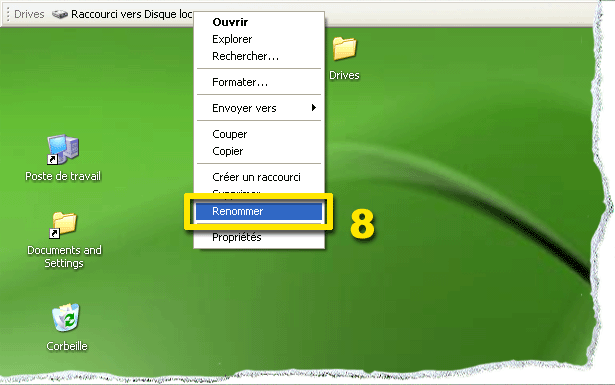Screen dimensions: 615x385
Task: Click Renommer in the context menu
Action: (259, 211)
